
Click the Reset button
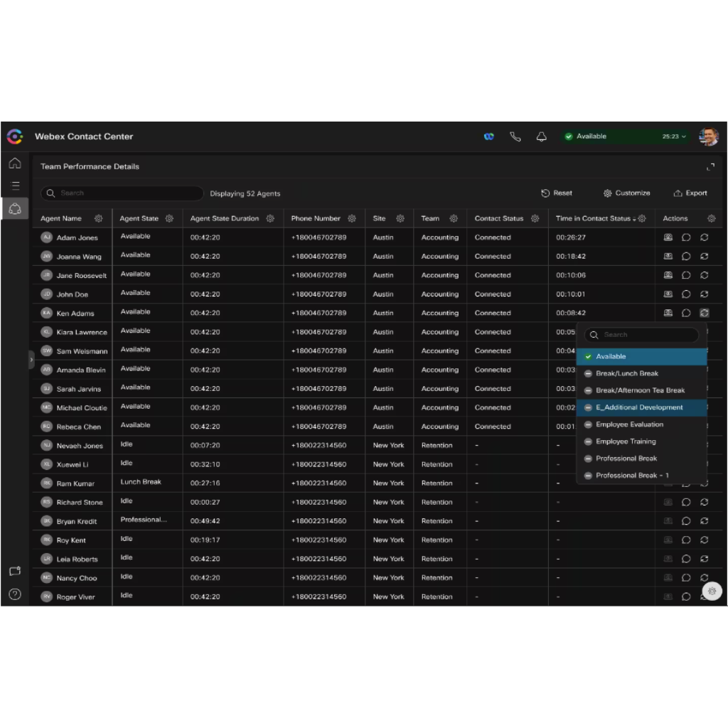point(557,193)
